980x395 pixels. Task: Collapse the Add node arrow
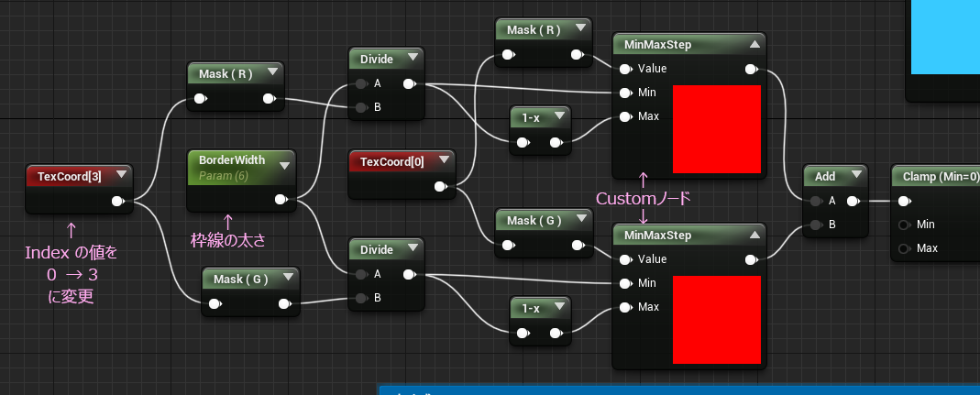(855, 176)
